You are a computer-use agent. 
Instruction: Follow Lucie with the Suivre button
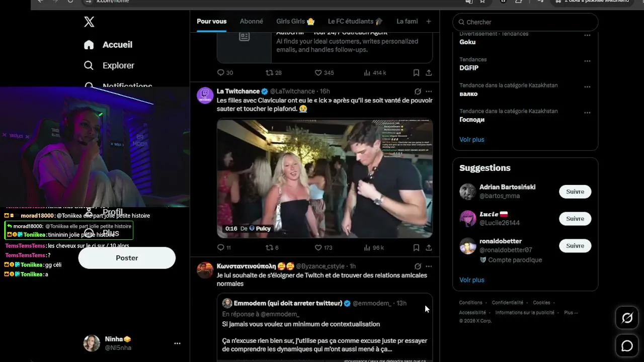click(575, 219)
